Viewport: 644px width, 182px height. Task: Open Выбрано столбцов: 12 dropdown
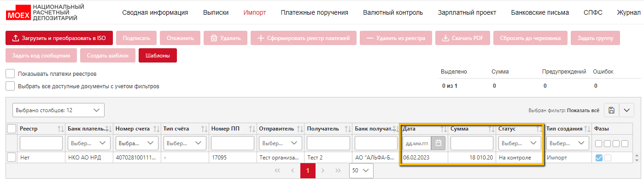(58, 110)
